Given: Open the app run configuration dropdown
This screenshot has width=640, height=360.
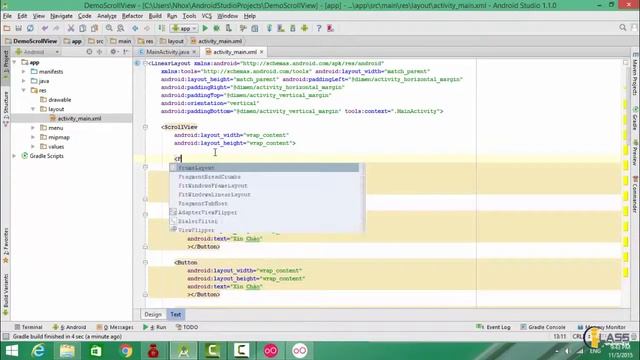Looking at the screenshot, I should pos(184,28).
